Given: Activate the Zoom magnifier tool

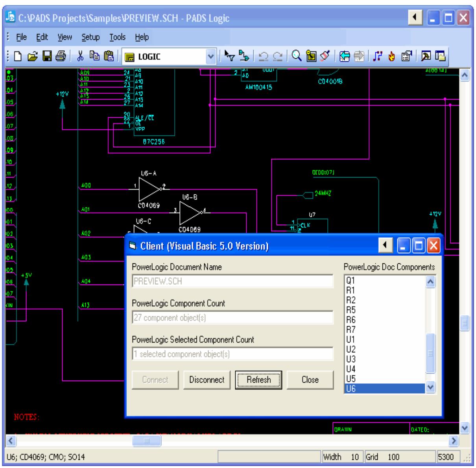Looking at the screenshot, I should [297, 57].
